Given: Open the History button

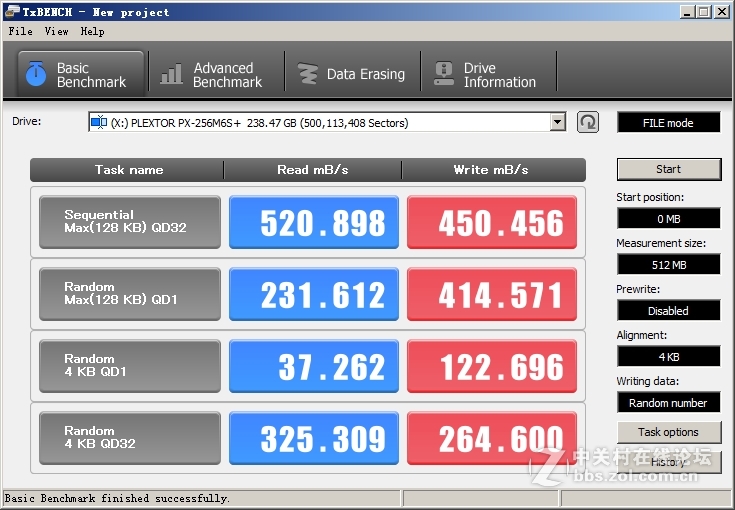Looking at the screenshot, I should [669, 462].
